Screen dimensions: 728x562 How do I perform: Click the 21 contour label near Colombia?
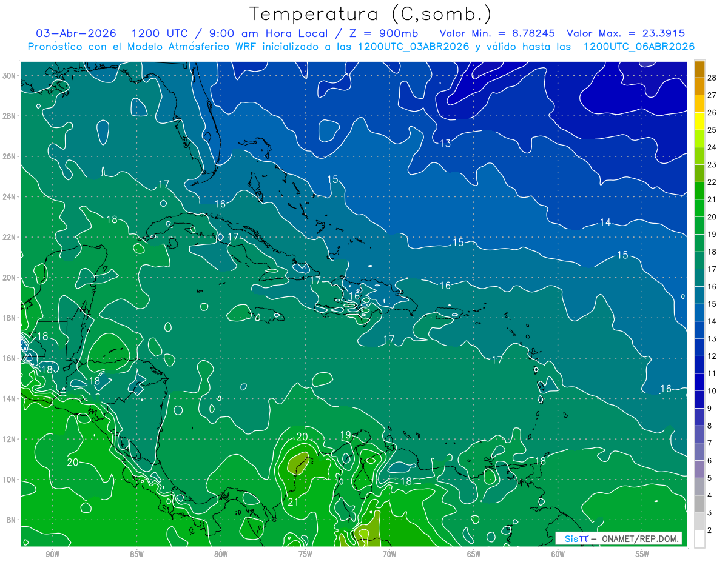(293, 502)
